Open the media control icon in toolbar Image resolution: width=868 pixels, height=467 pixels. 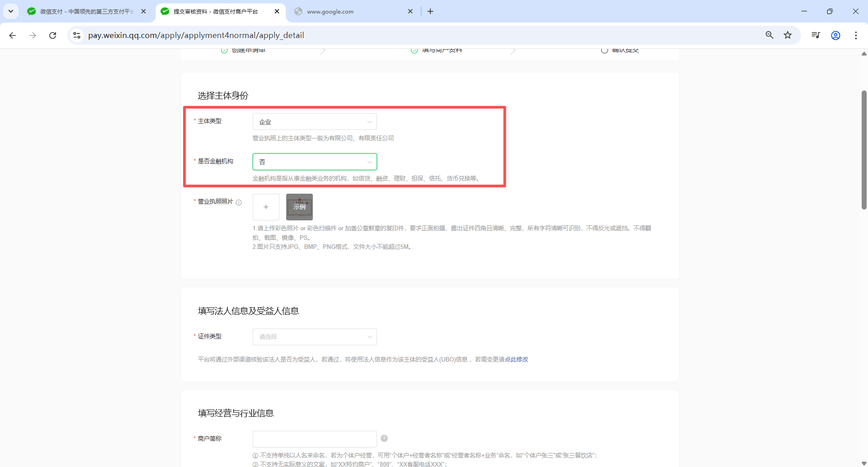point(816,35)
